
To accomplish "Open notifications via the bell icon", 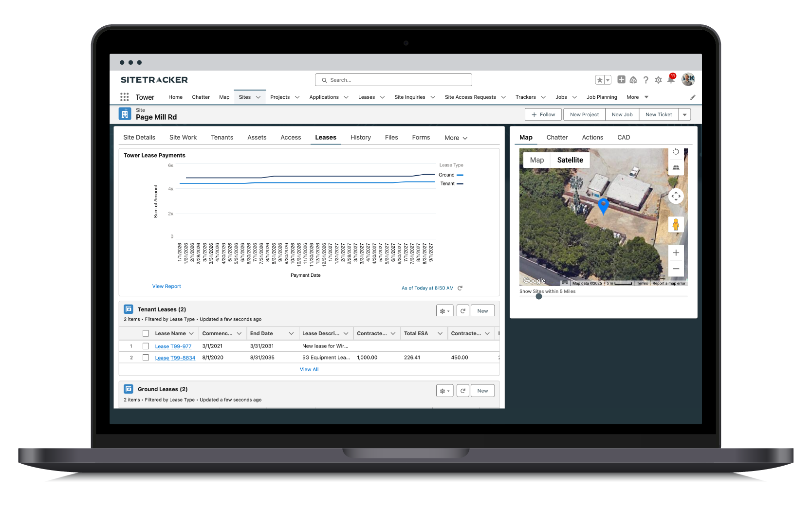I will click(671, 79).
